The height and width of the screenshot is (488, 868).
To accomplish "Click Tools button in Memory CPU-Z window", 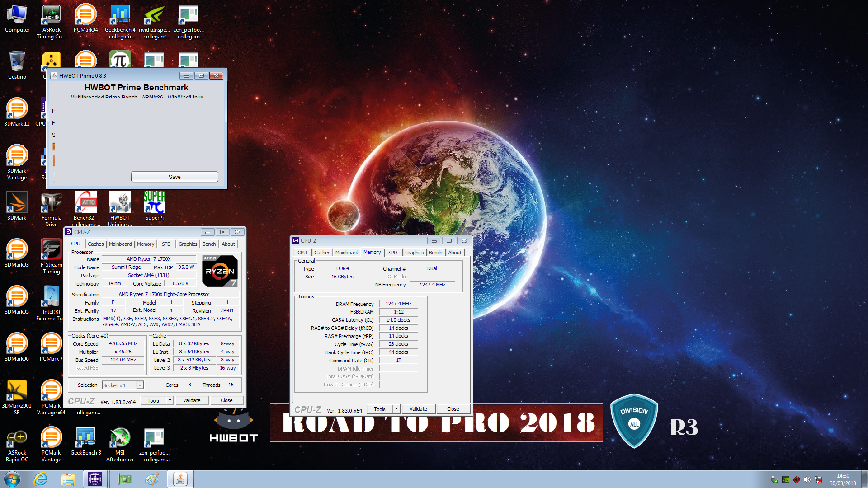I will pos(380,409).
